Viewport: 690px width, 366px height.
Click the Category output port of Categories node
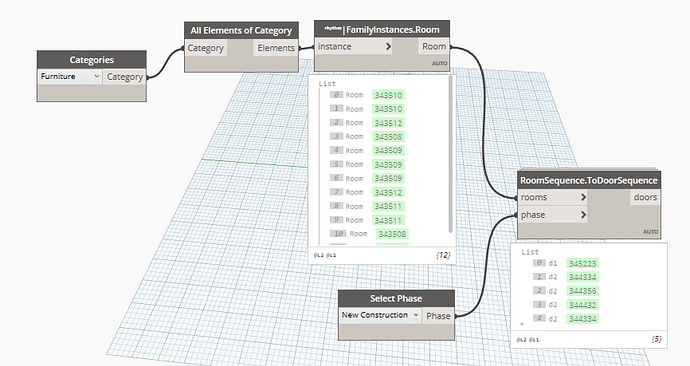point(125,77)
